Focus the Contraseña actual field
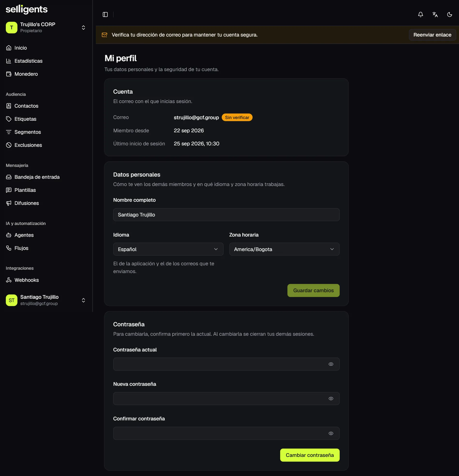The image size is (459, 476). point(226,364)
